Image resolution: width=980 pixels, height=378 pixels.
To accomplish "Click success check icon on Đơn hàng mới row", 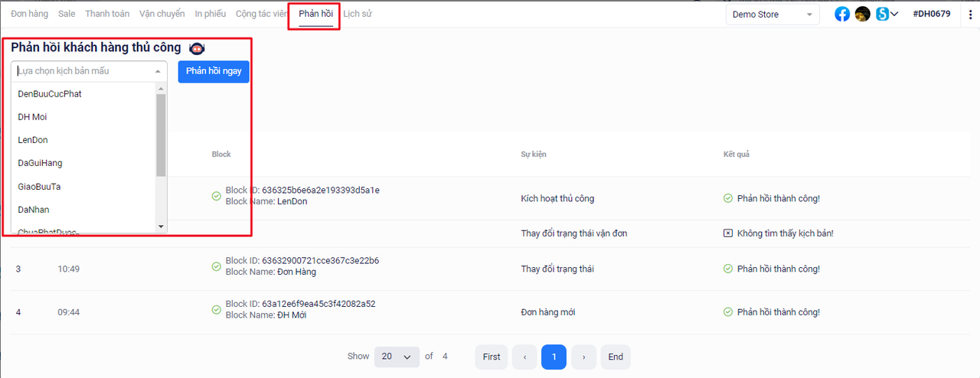I will pyautogui.click(x=727, y=312).
